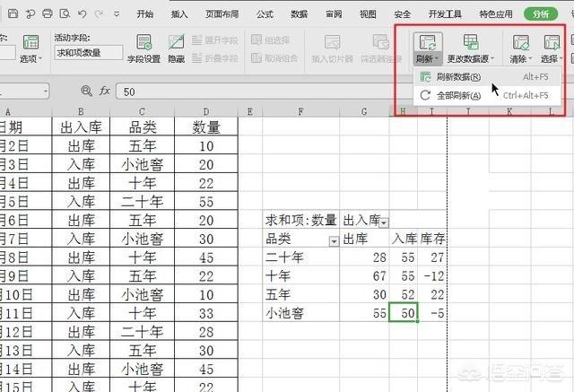This screenshot has width=574, height=392.
Task: Click the 组选择 group selection button
Action: click(271, 39)
